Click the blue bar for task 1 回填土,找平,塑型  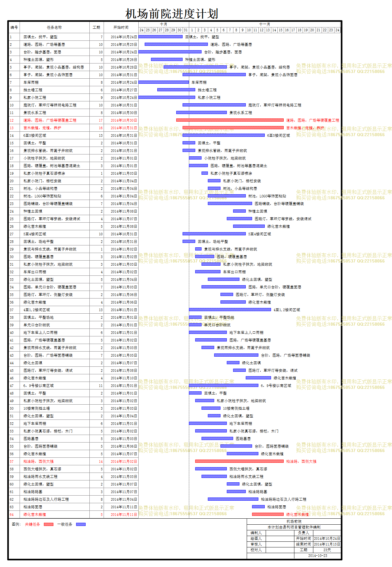(160, 37)
